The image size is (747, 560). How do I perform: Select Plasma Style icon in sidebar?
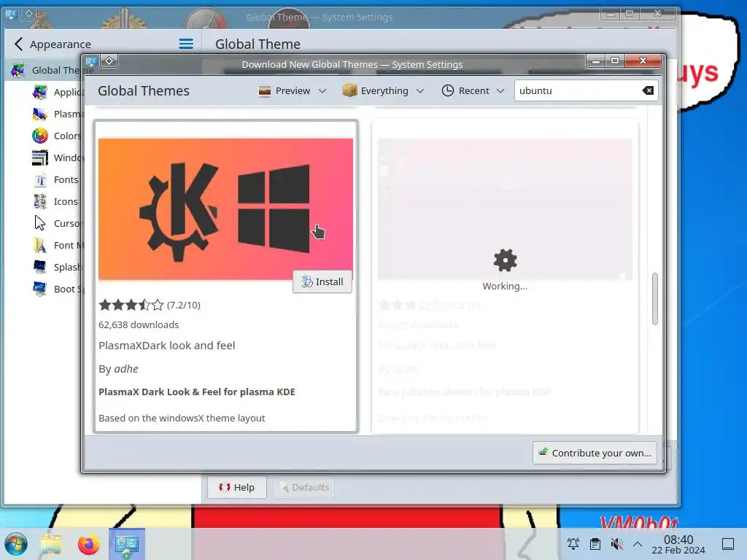(40, 114)
